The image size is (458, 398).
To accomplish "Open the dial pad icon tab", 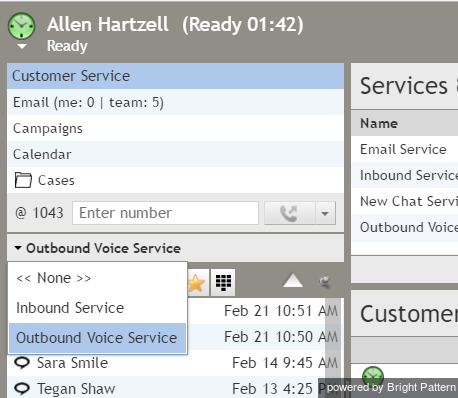I will click(223, 283).
